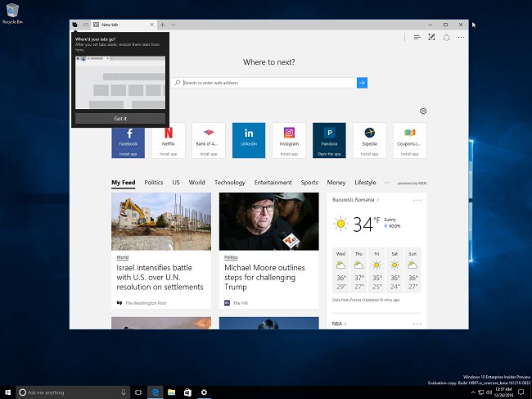Open the Windows Start menu
532x399 pixels.
click(7, 392)
